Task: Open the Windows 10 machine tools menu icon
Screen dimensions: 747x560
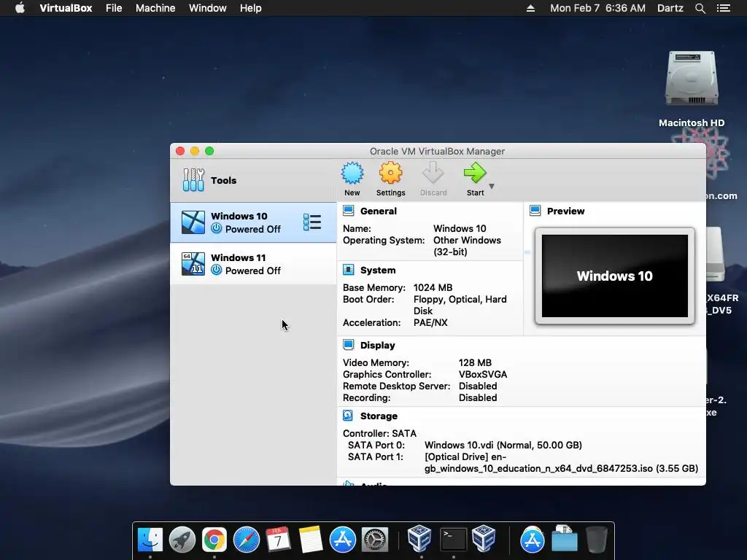Action: [x=312, y=222]
